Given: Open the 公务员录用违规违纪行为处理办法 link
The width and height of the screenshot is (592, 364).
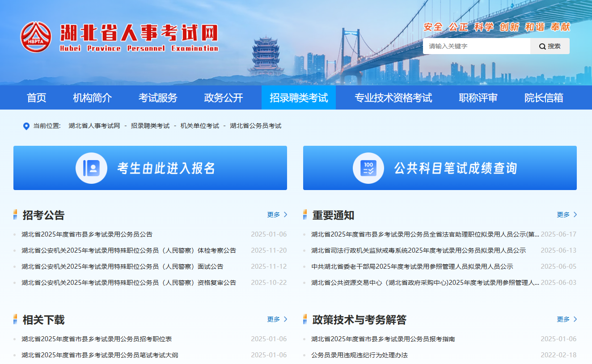Looking at the screenshot, I should click(x=359, y=355).
